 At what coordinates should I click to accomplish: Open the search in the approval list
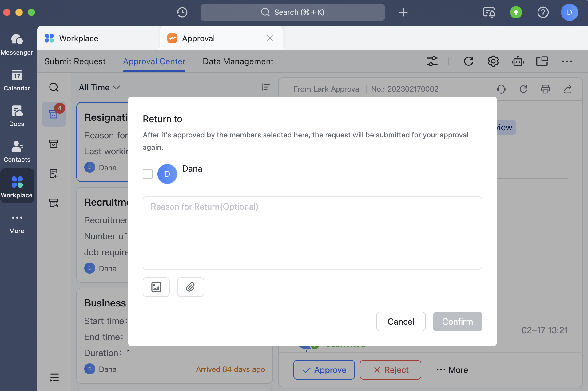(54, 87)
